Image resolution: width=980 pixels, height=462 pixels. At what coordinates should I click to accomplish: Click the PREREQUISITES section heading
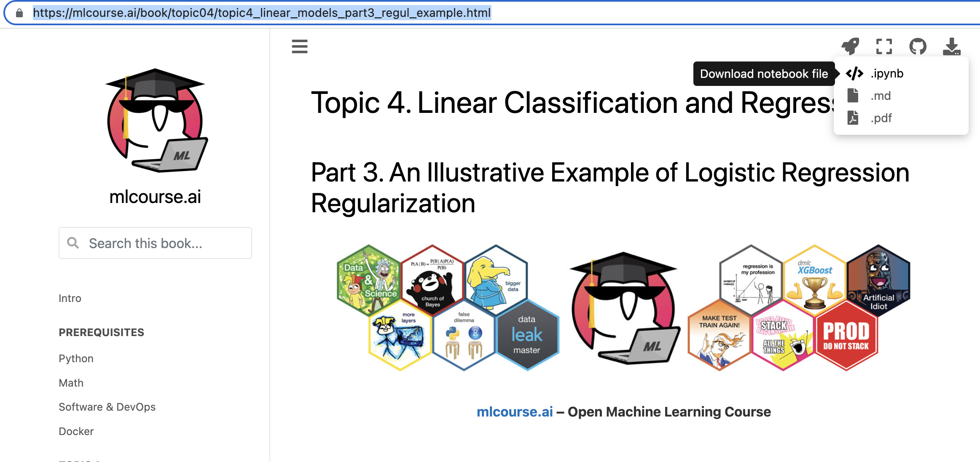tap(101, 332)
